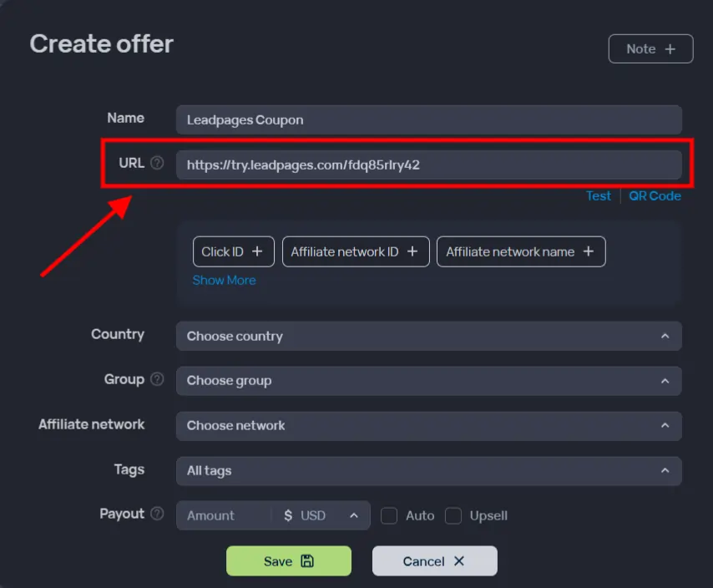Open the USD currency dropdown
This screenshot has width=713, height=588.
point(321,515)
